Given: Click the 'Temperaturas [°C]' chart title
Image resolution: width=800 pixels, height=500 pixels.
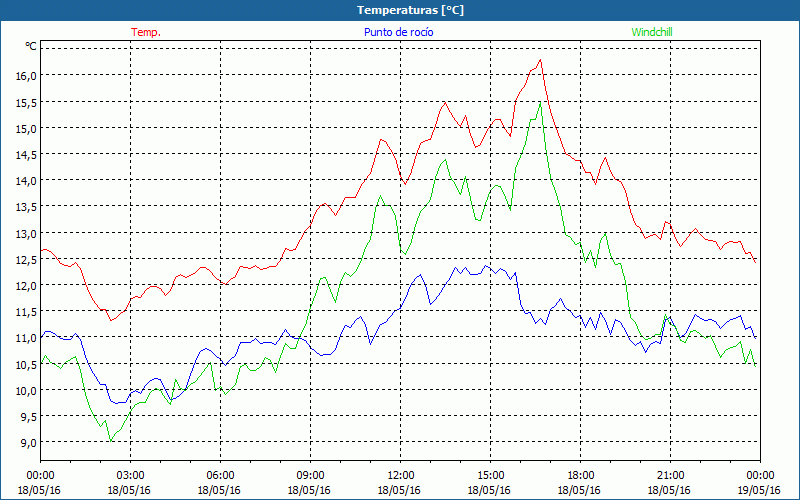Looking at the screenshot, I should point(410,10).
